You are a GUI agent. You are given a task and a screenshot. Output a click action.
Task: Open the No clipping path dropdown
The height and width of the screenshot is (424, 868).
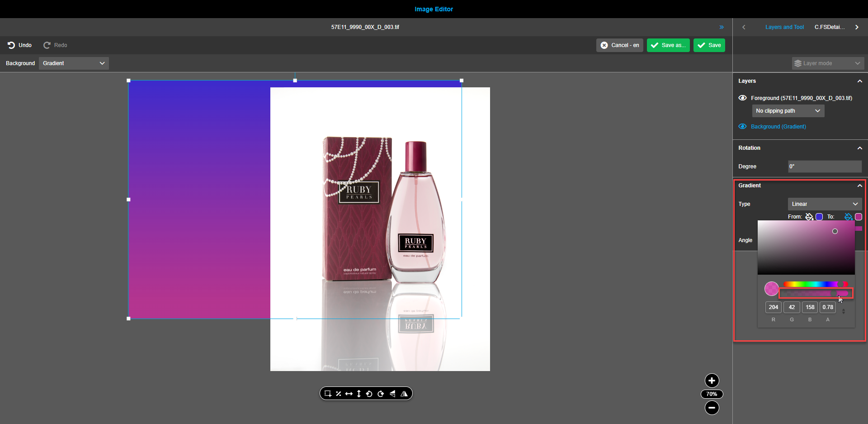(x=788, y=111)
